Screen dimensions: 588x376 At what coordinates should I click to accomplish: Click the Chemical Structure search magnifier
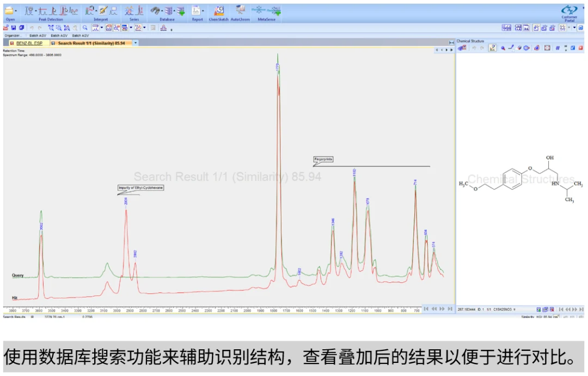[x=503, y=48]
